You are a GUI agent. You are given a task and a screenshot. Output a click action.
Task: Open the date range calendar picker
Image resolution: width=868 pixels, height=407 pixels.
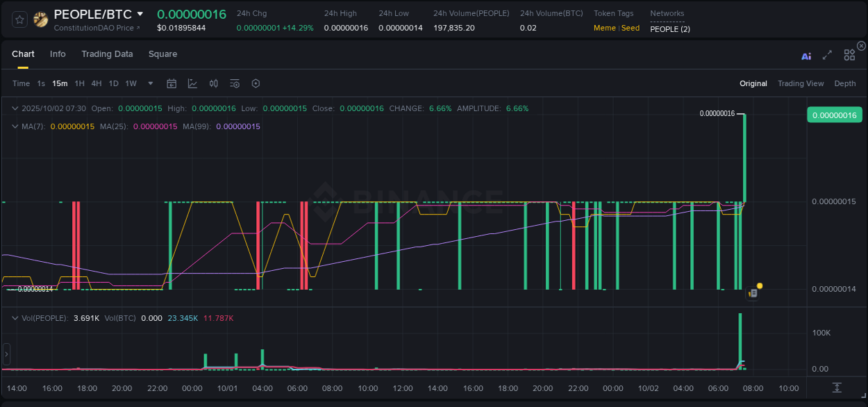pyautogui.click(x=172, y=83)
